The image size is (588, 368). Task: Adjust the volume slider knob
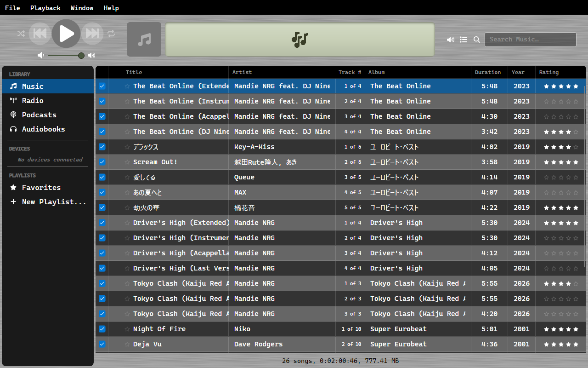(81, 56)
